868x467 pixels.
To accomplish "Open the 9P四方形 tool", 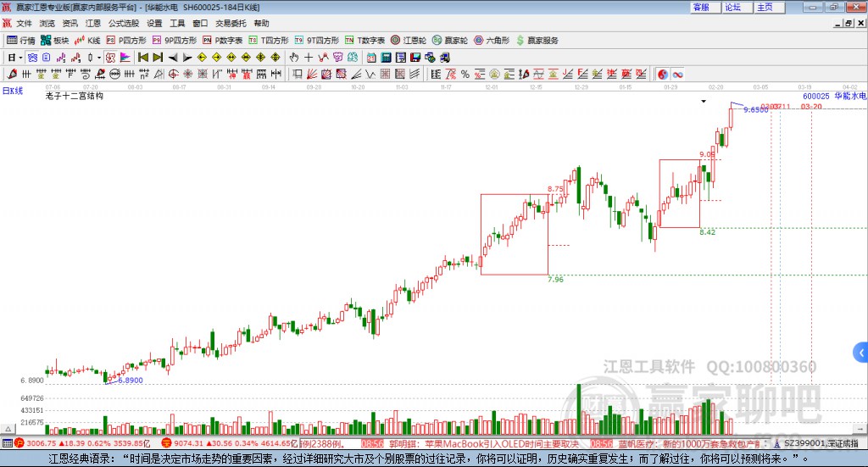I will [x=175, y=41].
